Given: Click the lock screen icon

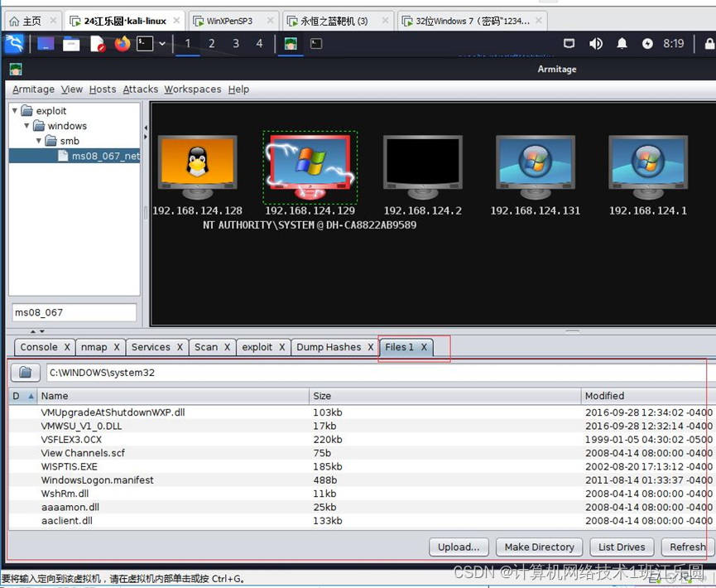Looking at the screenshot, I should (x=709, y=44).
